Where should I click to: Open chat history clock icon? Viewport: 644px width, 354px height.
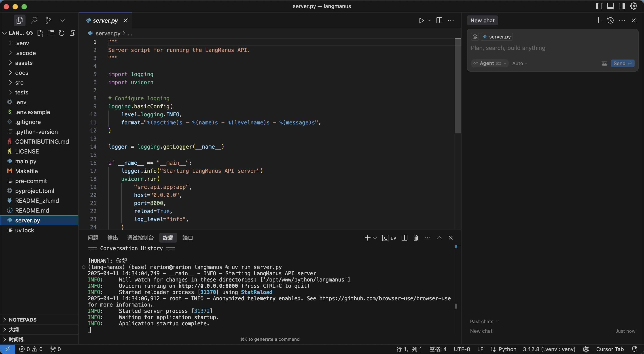pyautogui.click(x=610, y=20)
